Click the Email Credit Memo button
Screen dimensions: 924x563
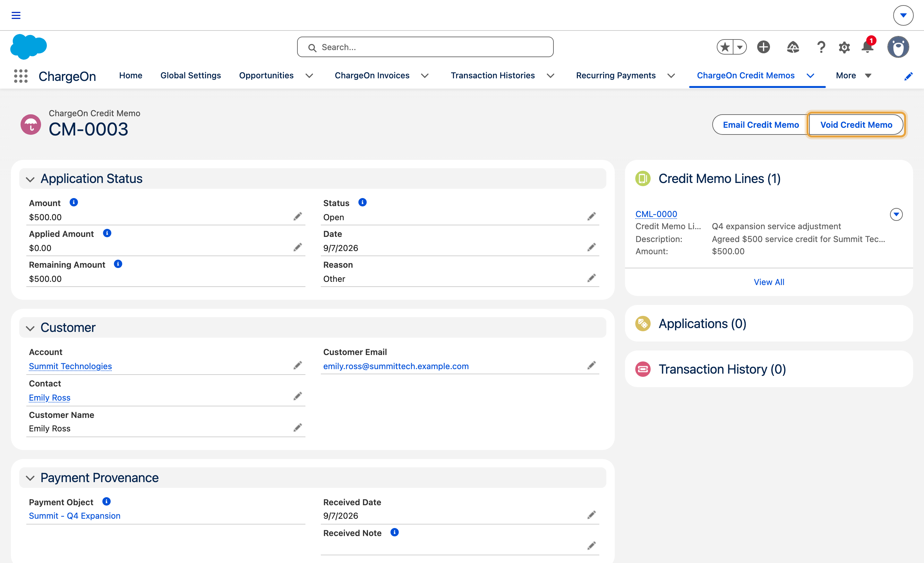(x=760, y=125)
